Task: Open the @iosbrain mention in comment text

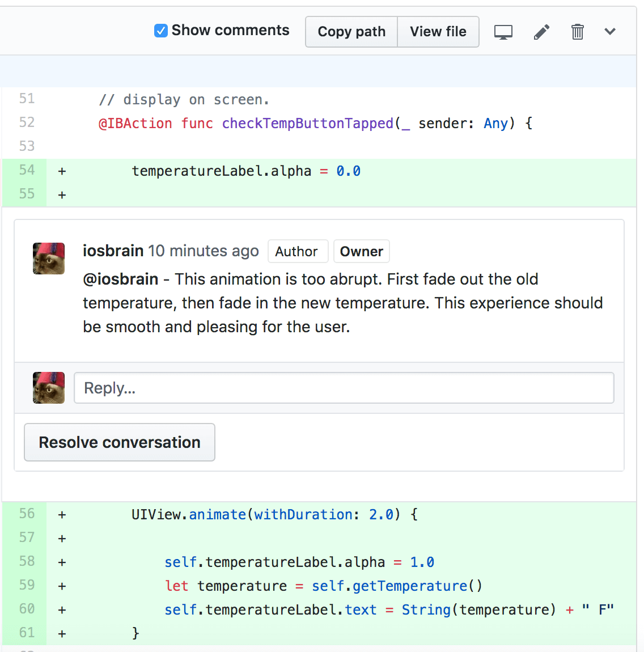Action: point(120,279)
